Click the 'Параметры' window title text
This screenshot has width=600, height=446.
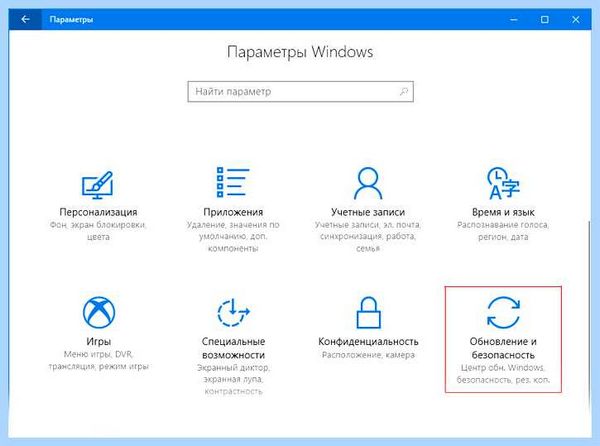[71, 20]
